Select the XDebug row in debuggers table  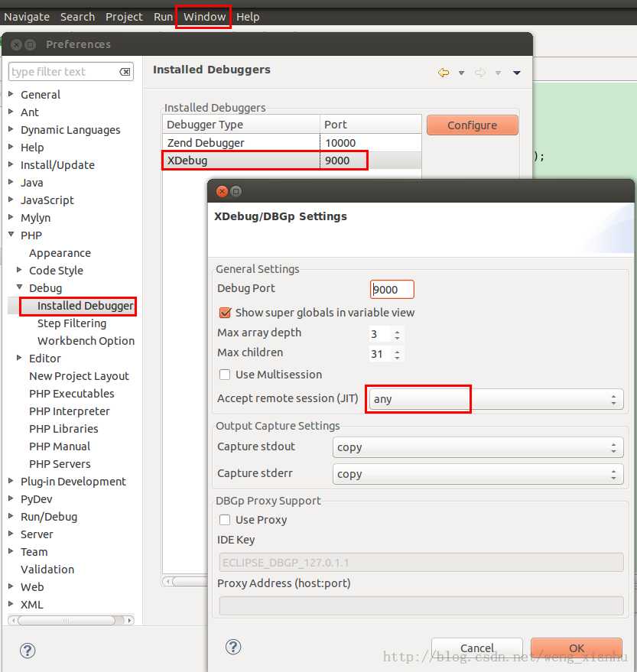click(291, 161)
